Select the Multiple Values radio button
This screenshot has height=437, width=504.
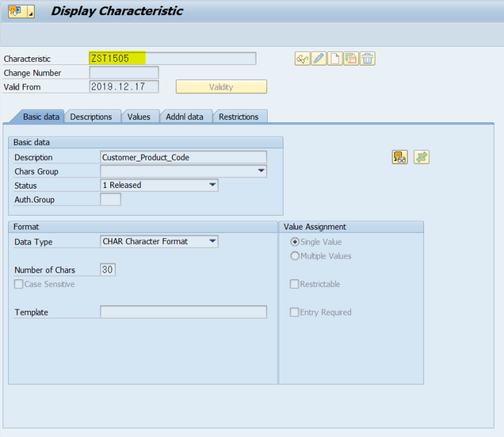(x=295, y=256)
